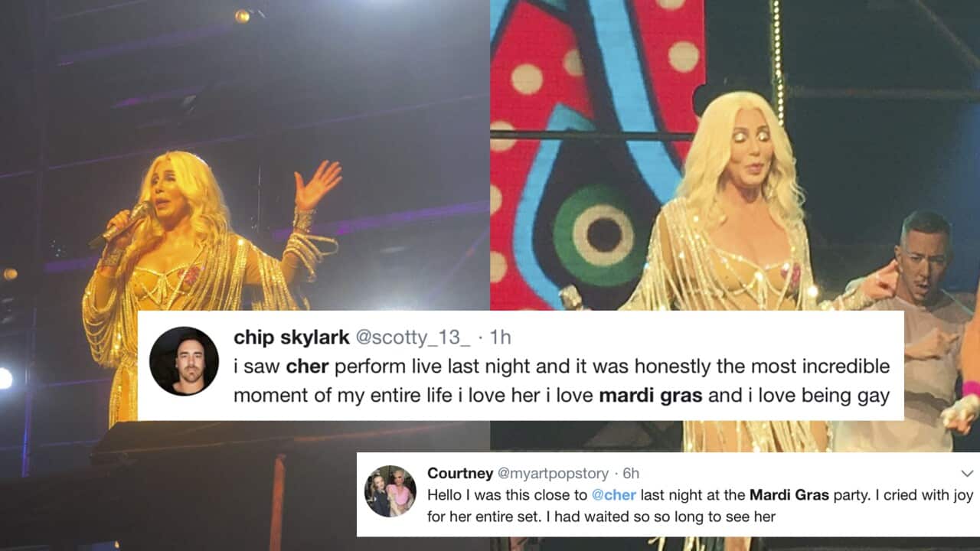
Task: Open Courtney's profile picture
Action: click(x=390, y=491)
